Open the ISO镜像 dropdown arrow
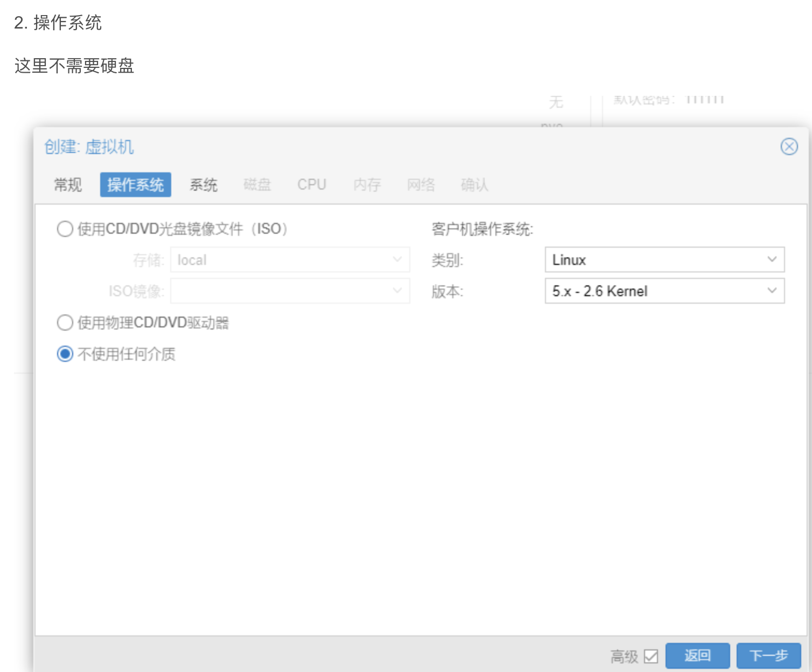Viewport: 812px width, 672px height. tap(397, 291)
